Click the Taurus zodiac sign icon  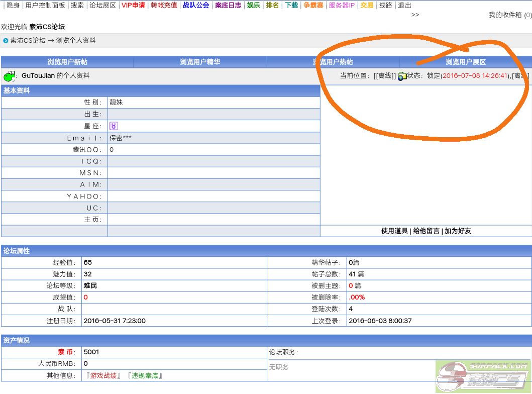pyautogui.click(x=114, y=126)
